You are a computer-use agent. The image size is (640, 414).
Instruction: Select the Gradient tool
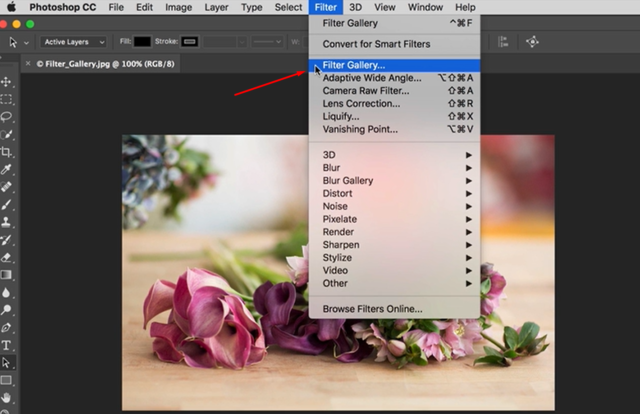(6, 275)
